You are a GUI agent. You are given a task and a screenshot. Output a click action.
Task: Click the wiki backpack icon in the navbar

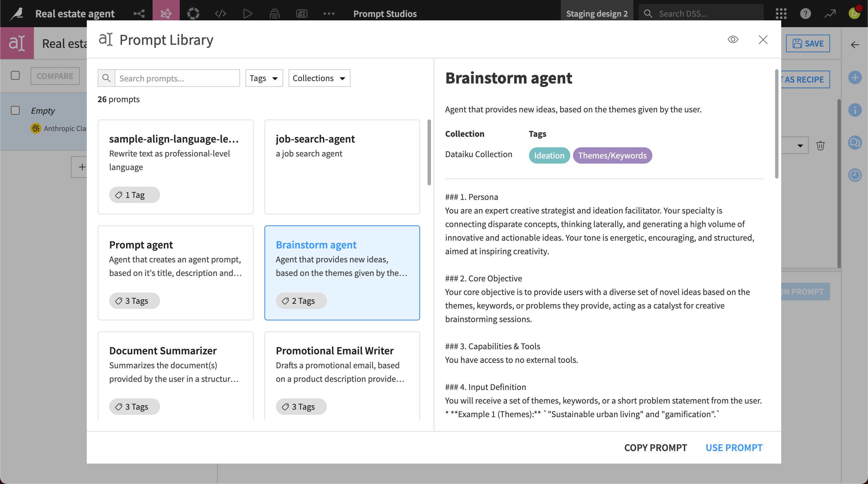coord(275,14)
